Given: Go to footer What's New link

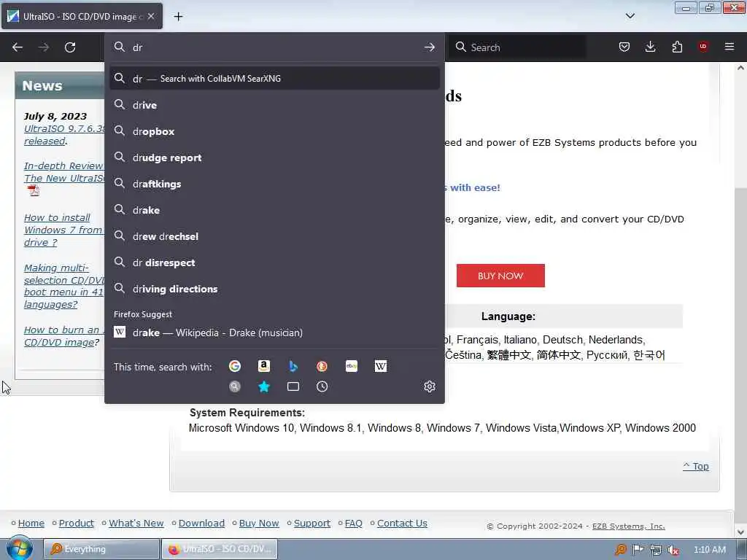Looking at the screenshot, I should click(x=136, y=524).
